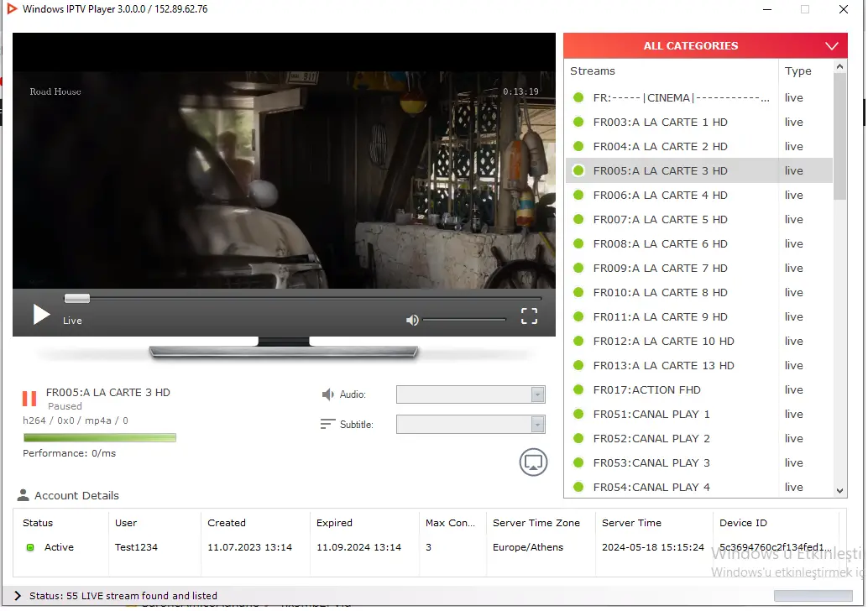The width and height of the screenshot is (868, 611).
Task: Click the Max Con... column header
Action: [x=451, y=524]
